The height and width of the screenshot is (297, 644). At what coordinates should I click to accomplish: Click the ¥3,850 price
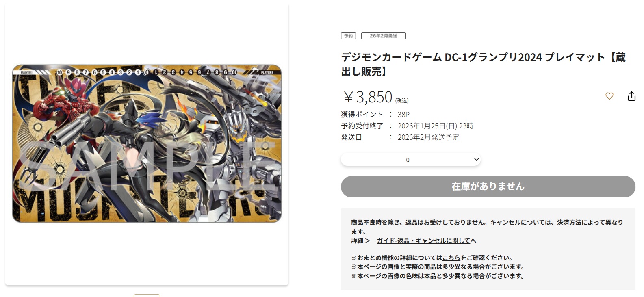click(x=368, y=97)
